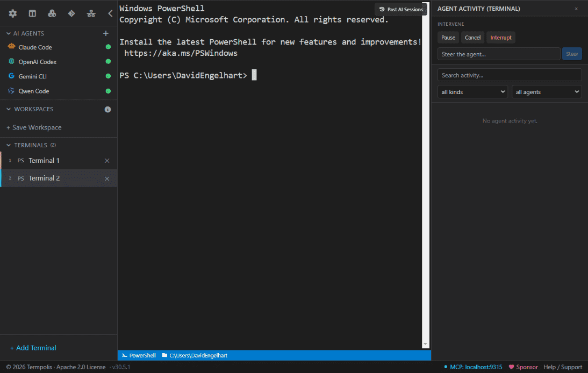Collapse the AI Agents section
This screenshot has height=373, width=588.
(9, 33)
